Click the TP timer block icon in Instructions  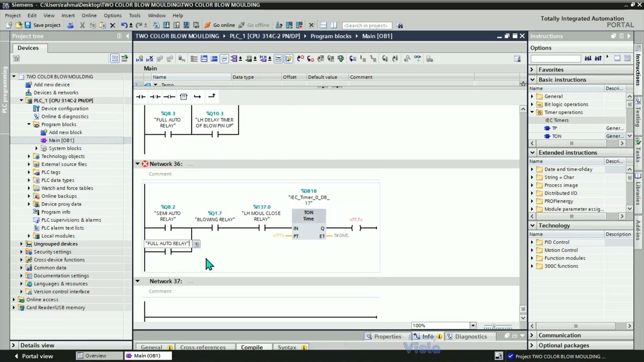tap(547, 128)
